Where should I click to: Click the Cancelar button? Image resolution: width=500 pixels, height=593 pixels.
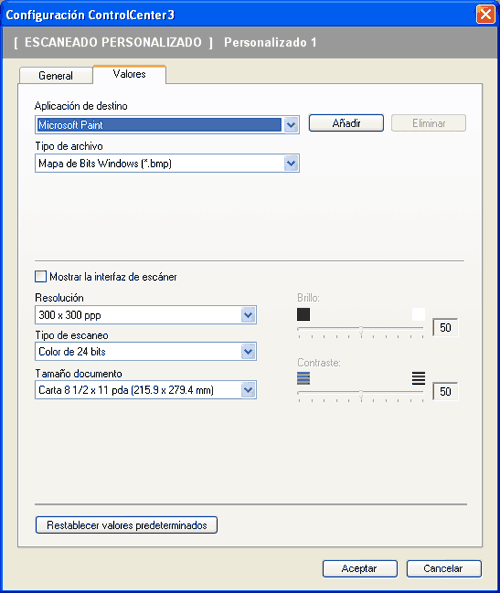[x=444, y=568]
